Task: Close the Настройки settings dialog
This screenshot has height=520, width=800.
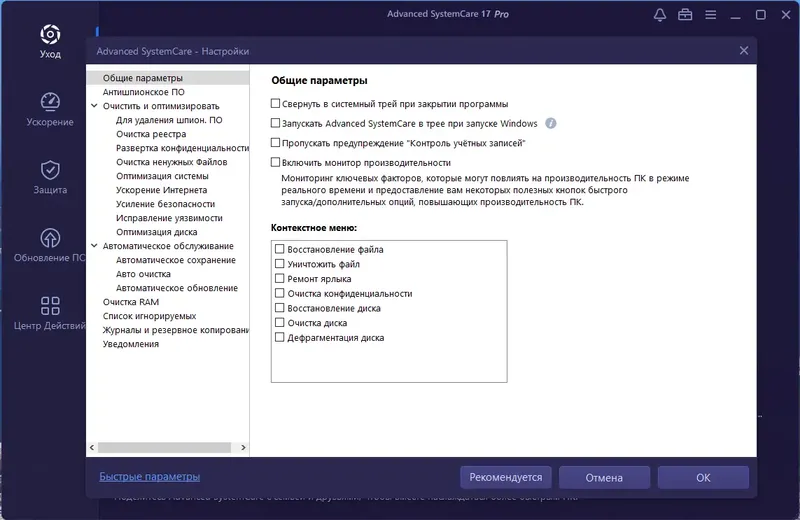Action: tap(744, 51)
